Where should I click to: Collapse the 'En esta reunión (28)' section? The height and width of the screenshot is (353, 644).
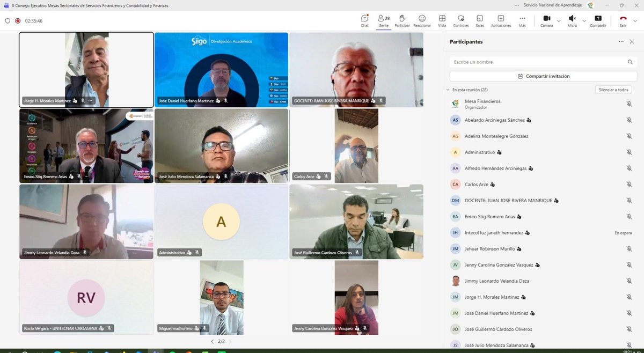448,90
